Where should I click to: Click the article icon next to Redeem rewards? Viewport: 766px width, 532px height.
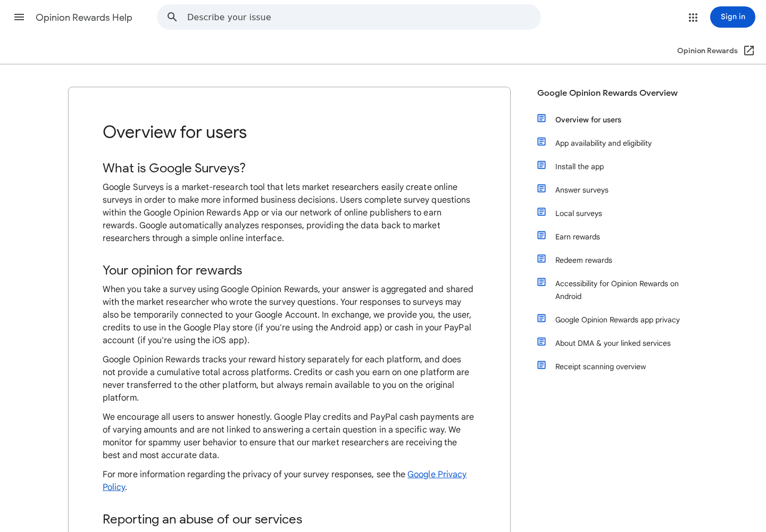pyautogui.click(x=542, y=259)
